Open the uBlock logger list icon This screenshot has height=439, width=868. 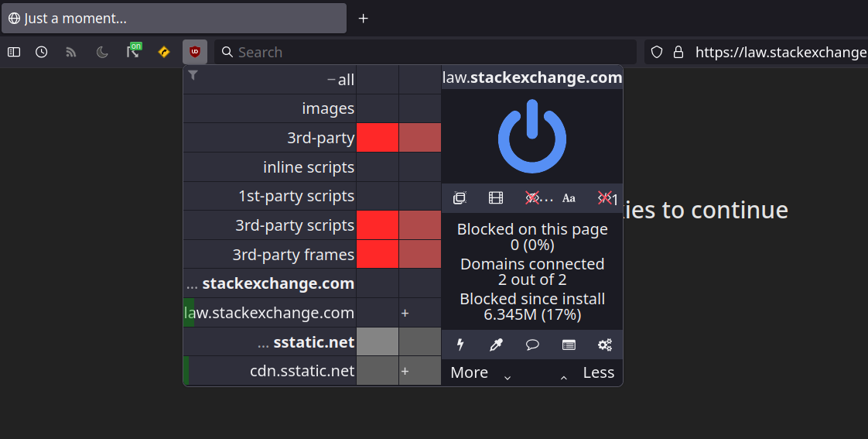[569, 345]
